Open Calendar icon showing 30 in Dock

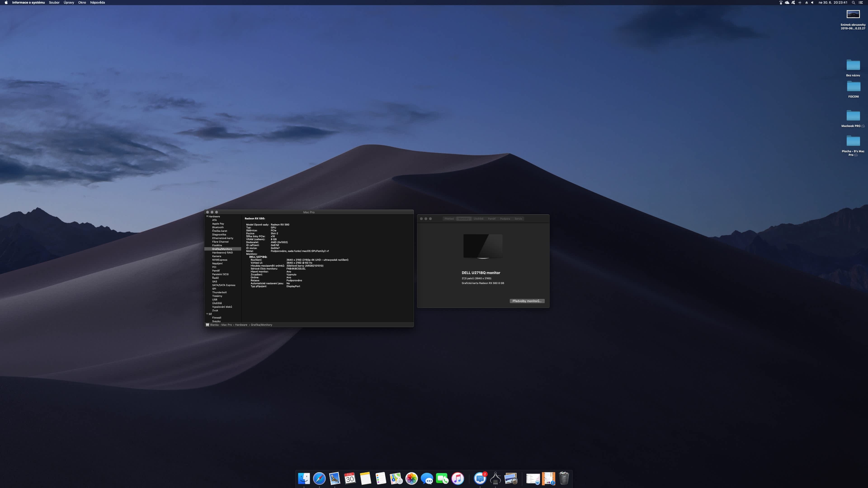point(350,478)
